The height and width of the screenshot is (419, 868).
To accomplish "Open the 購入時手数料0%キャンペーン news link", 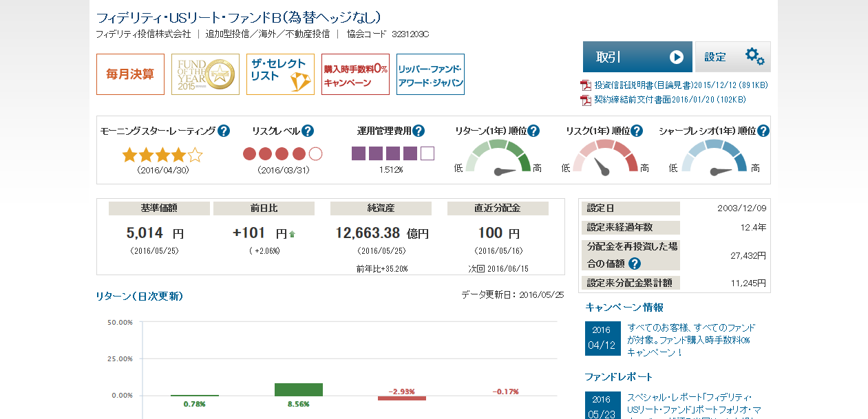I will click(x=691, y=340).
